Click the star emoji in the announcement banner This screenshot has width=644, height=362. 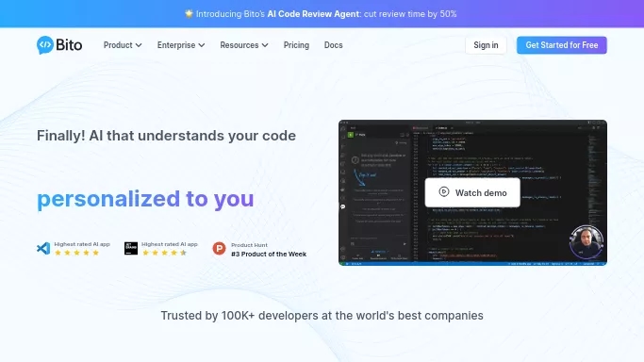point(189,13)
